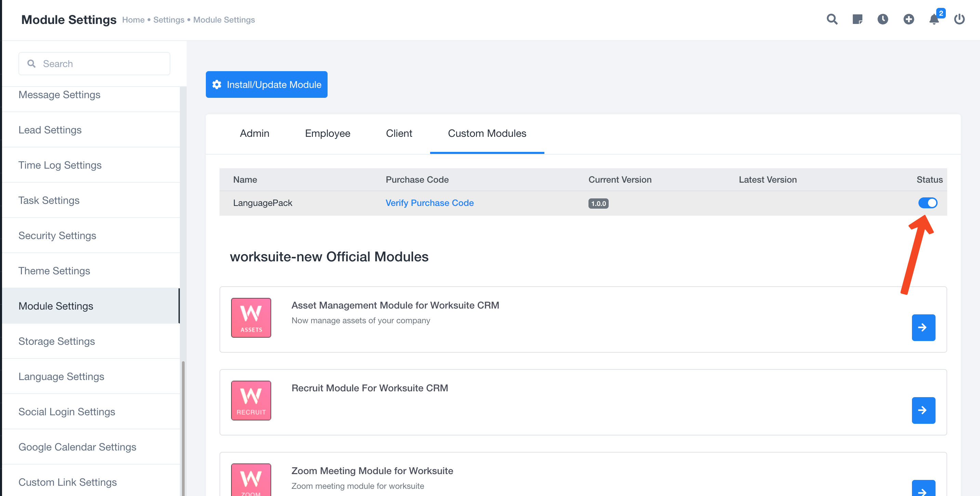Open Security Settings in sidebar

coord(57,236)
